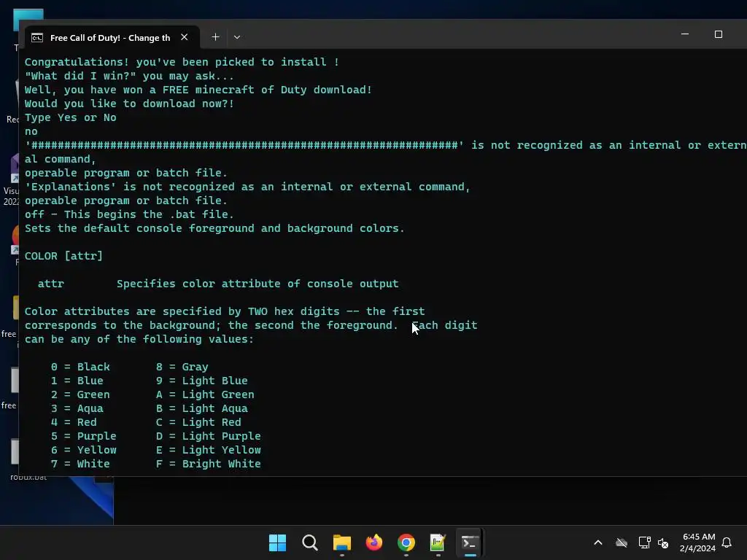This screenshot has width=747, height=560.
Task: Click 'off - This begins the .bat file.'
Action: [130, 215]
